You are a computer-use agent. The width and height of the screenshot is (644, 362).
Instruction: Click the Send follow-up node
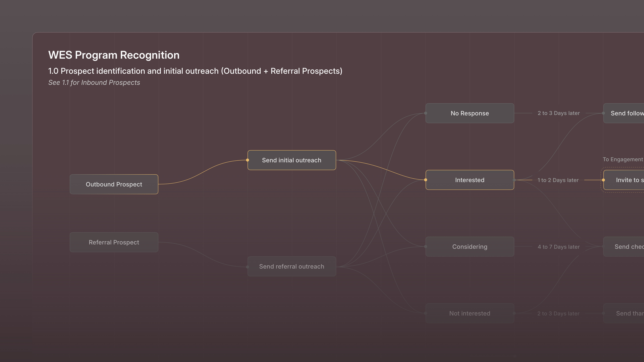[x=624, y=113]
